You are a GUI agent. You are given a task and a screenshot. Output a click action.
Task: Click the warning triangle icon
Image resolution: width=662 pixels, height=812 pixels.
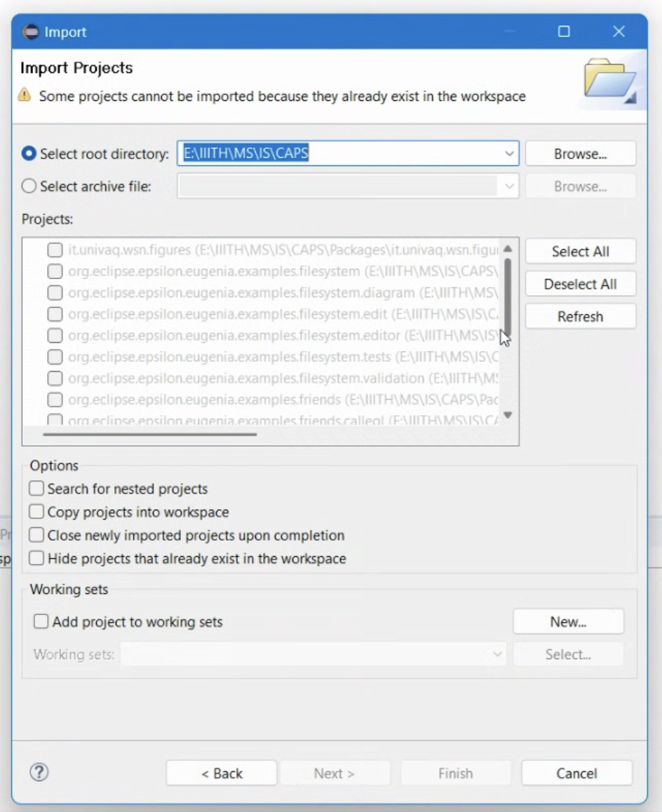(x=26, y=96)
